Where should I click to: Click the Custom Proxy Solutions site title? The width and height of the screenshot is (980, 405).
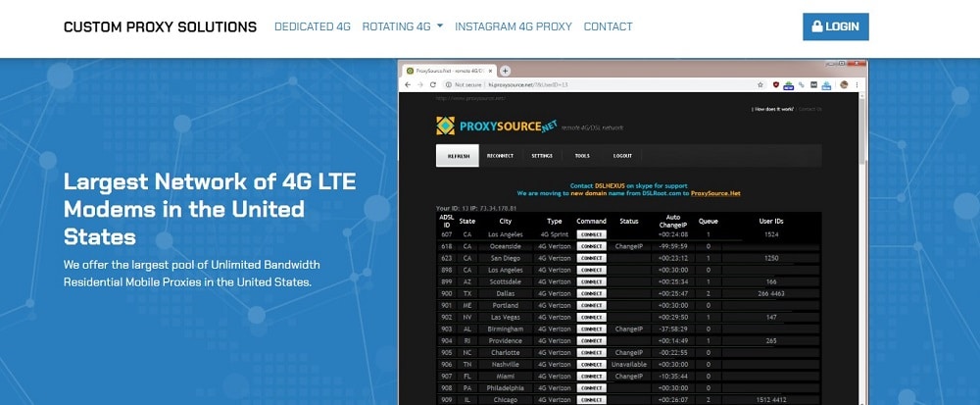click(x=160, y=26)
